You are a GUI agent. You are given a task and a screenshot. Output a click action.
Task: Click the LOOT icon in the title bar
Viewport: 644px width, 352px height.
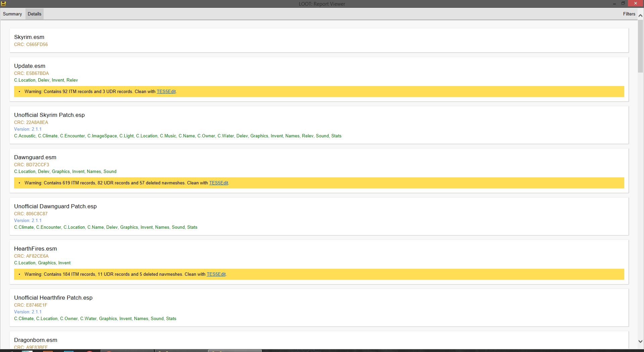(4, 4)
